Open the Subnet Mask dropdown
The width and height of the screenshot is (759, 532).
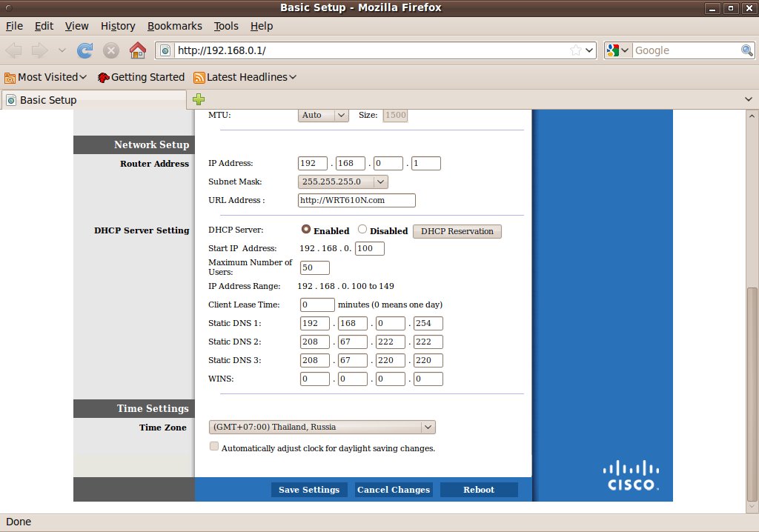click(342, 182)
